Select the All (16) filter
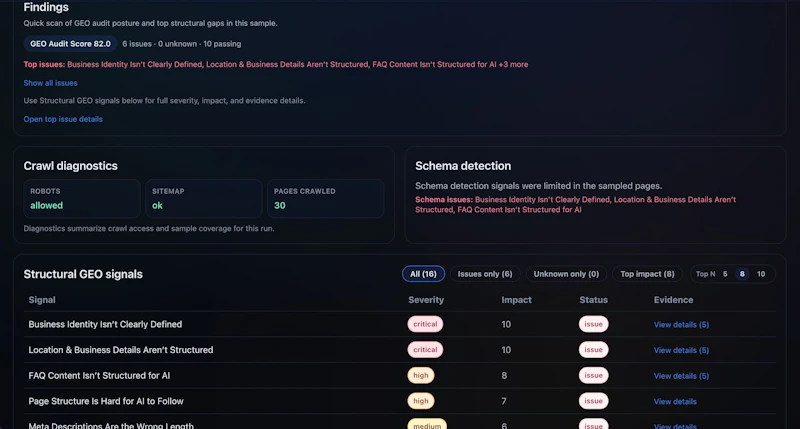This screenshot has height=429, width=800. coord(423,274)
